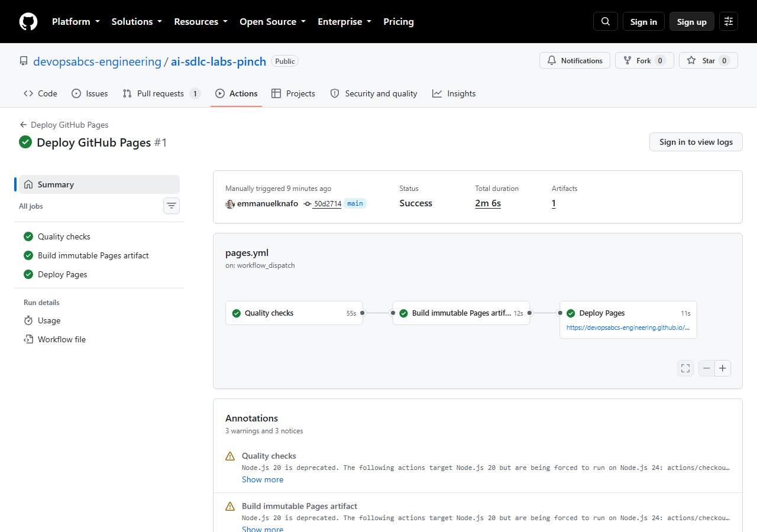
Task: Click warning icon for Build immutable Pages artifact annotation
Action: (x=230, y=507)
